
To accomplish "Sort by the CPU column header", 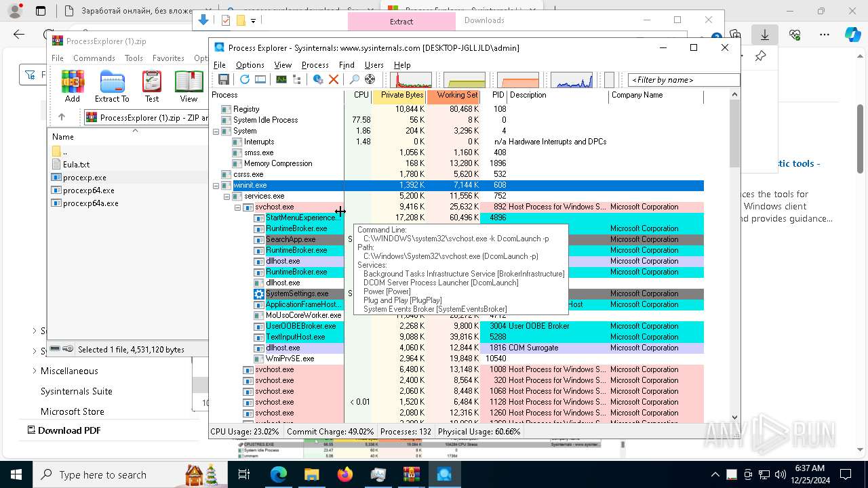I will click(358, 96).
